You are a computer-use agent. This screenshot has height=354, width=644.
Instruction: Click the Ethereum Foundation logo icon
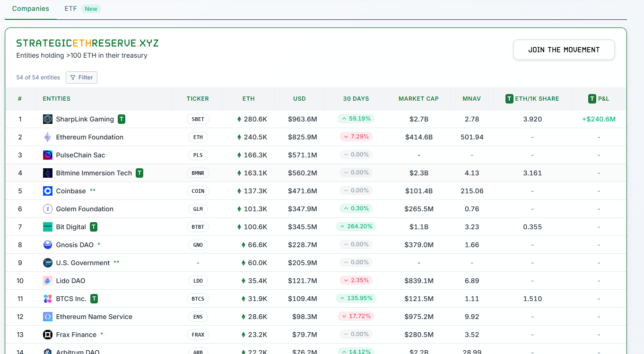click(x=48, y=137)
